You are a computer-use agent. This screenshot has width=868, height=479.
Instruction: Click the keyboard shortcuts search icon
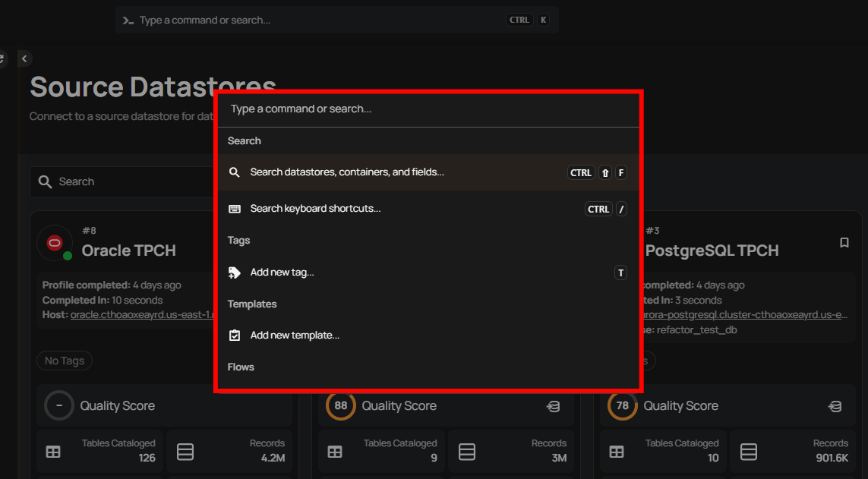tap(235, 208)
